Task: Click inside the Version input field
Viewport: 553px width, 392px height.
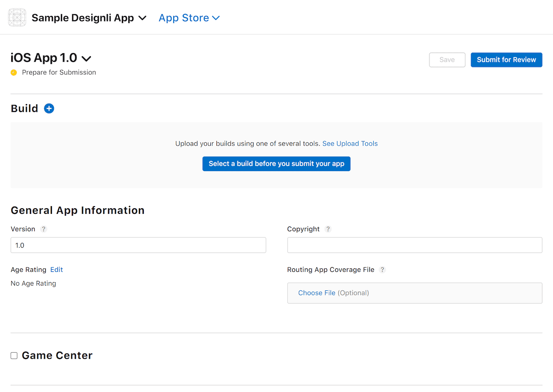Action: 138,245
